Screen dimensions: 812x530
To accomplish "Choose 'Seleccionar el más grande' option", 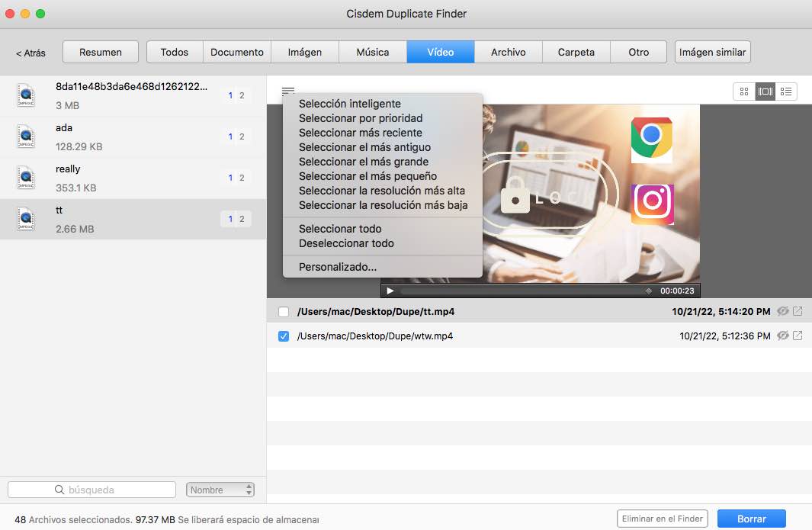I will tap(363, 162).
